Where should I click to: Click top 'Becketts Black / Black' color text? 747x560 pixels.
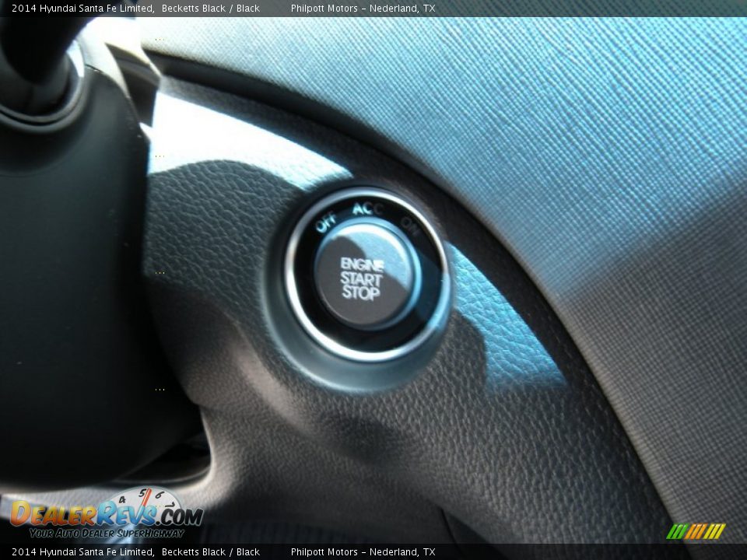pyautogui.click(x=211, y=9)
